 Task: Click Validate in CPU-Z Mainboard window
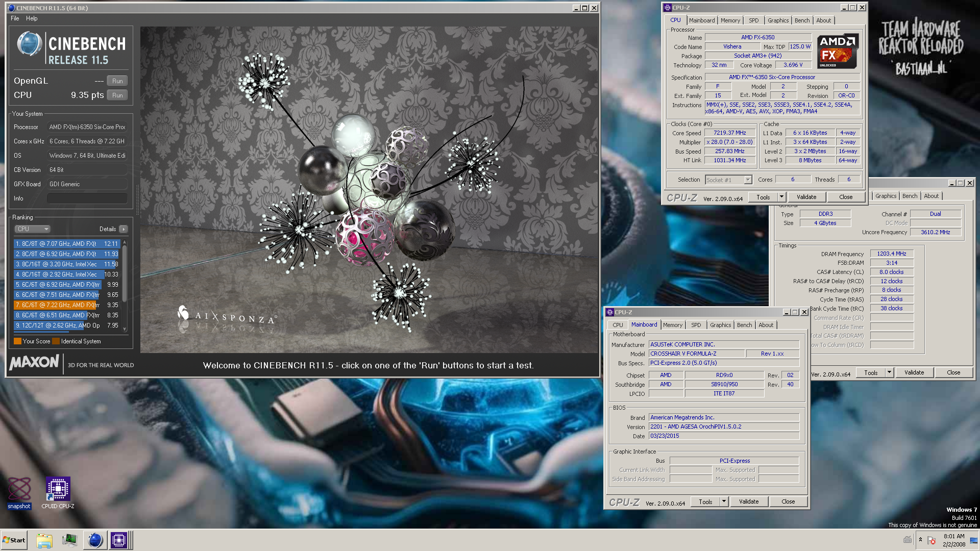[749, 502]
